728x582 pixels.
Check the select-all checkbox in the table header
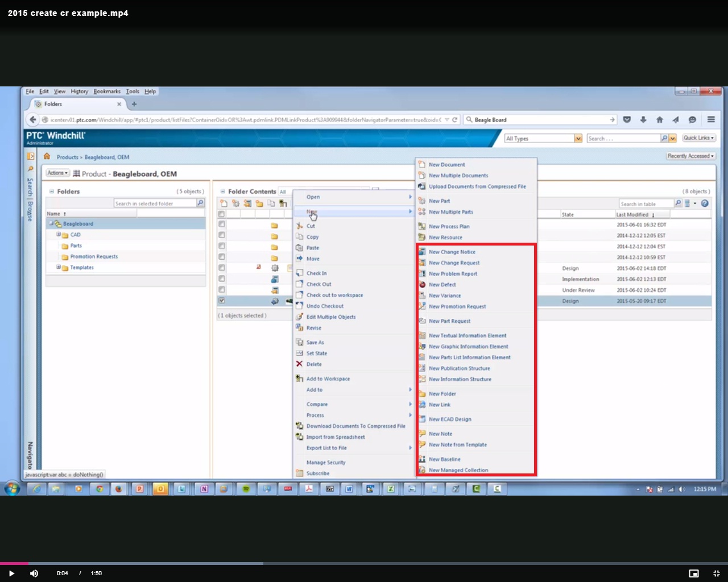221,214
